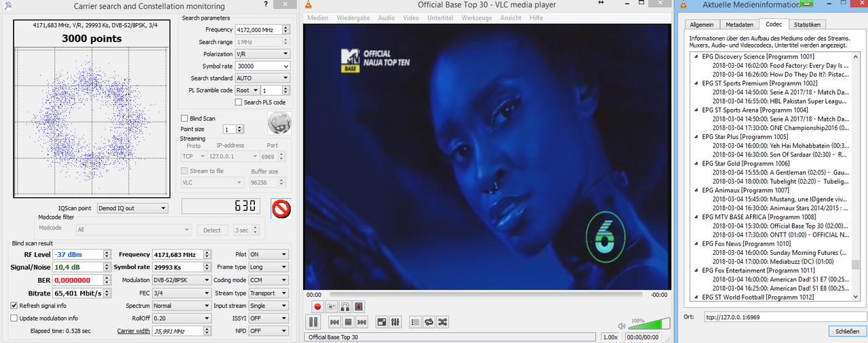
Task: Toggle the Stream to file checkbox
Action: (184, 171)
